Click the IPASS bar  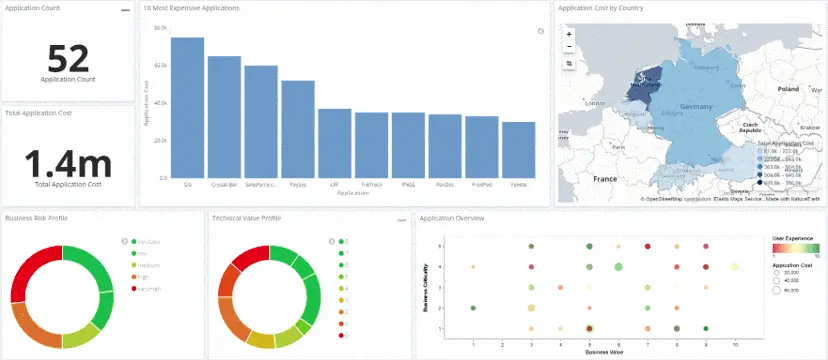[408, 145]
